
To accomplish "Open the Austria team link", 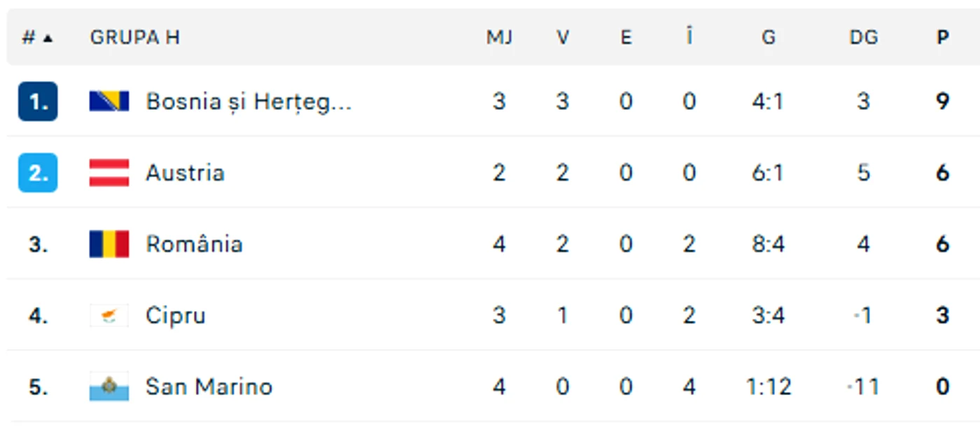I will (x=185, y=173).
